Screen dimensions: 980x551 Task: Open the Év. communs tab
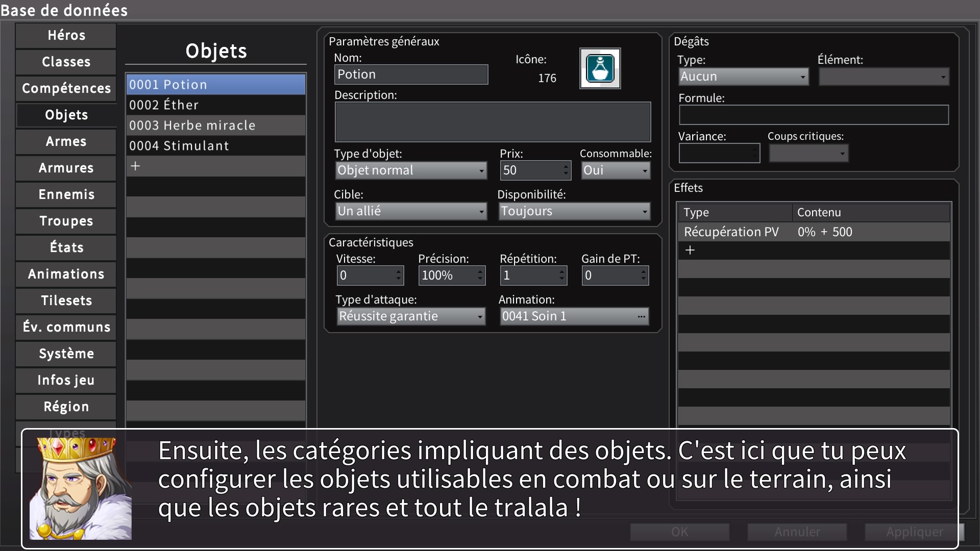point(66,327)
